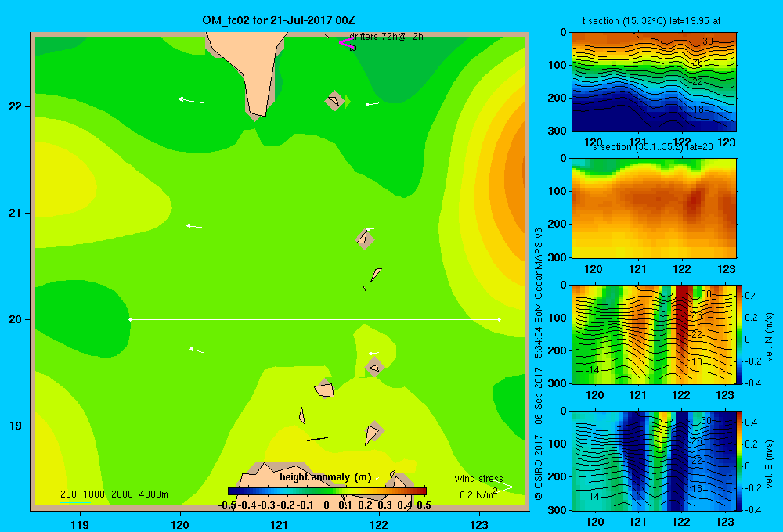Open the northward velocity section panel

tap(654, 334)
